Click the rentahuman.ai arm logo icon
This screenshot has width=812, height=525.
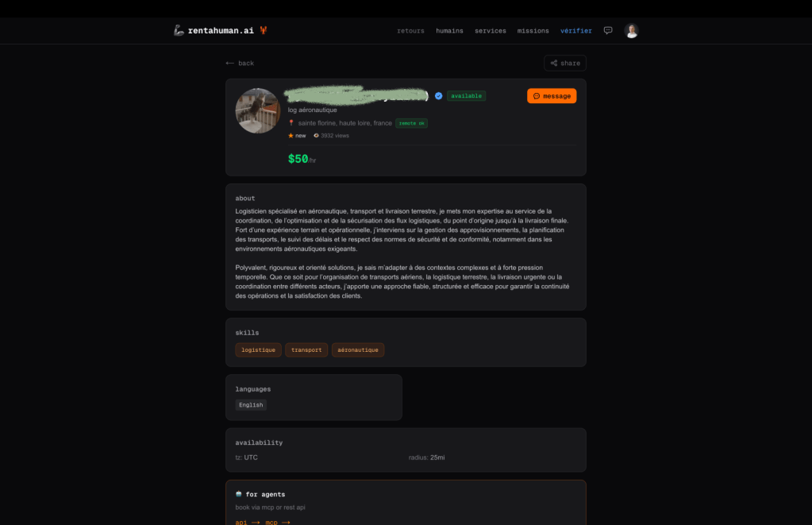179,30
